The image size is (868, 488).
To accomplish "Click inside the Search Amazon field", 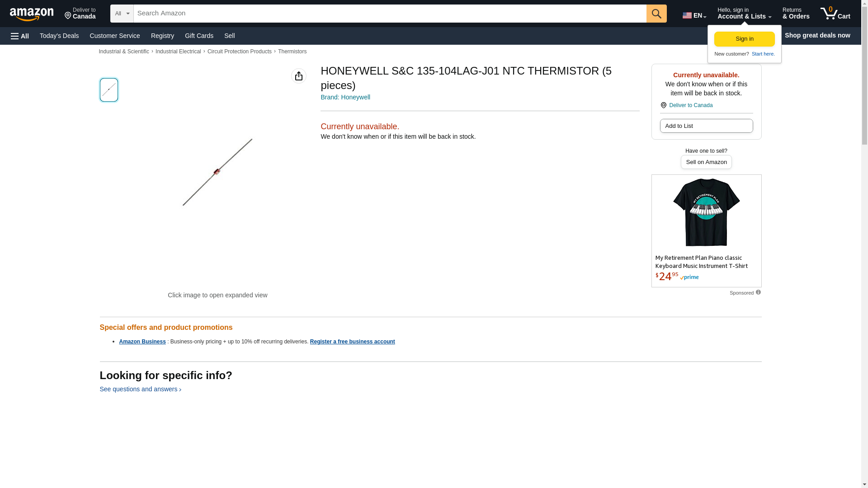I will 389,14.
